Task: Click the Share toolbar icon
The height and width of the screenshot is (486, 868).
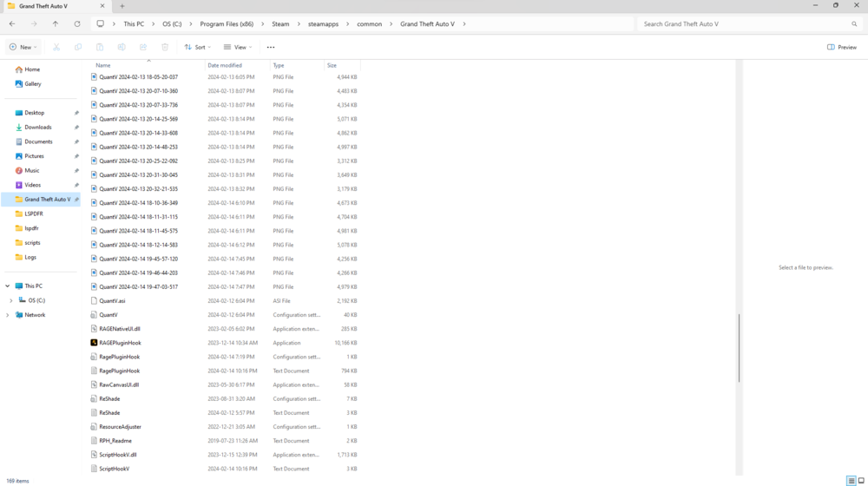Action: [143, 47]
